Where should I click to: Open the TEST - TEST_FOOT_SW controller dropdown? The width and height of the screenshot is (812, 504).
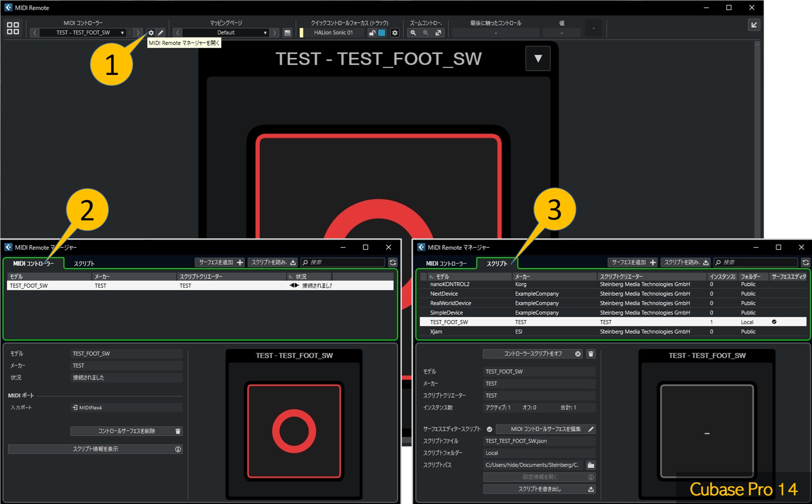83,33
